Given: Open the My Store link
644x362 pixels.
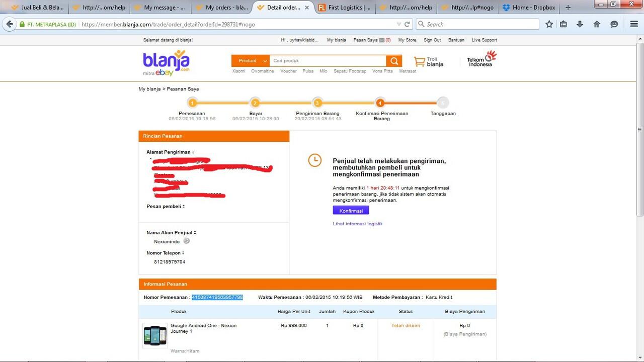Looking at the screenshot, I should point(407,40).
